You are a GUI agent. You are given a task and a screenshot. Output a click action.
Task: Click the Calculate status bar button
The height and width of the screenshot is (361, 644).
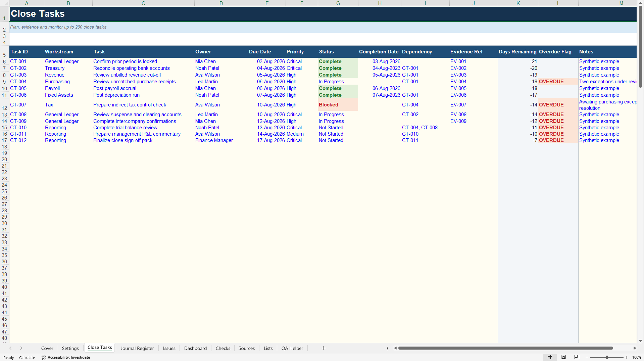tap(27, 358)
